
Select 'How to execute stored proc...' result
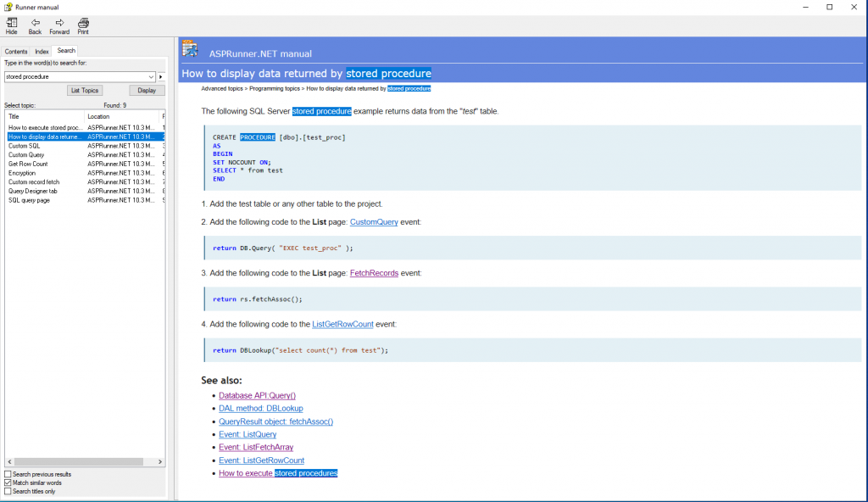tap(86, 127)
